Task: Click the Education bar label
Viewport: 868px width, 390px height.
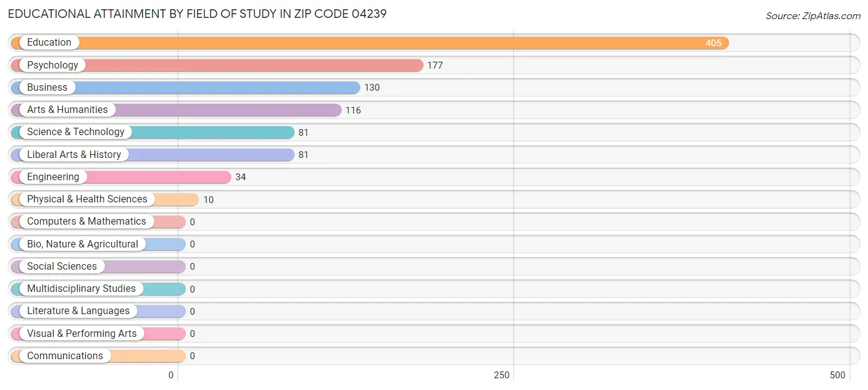Action: coord(49,43)
